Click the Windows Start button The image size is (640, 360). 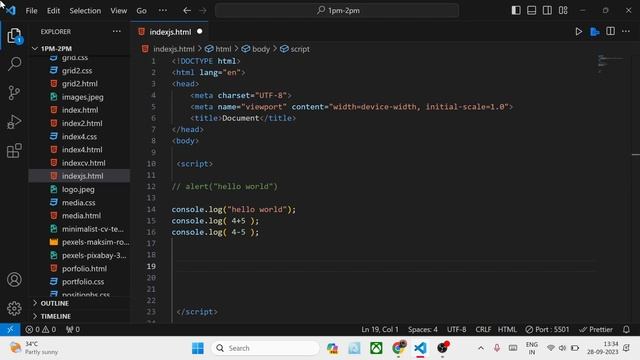[x=198, y=348]
